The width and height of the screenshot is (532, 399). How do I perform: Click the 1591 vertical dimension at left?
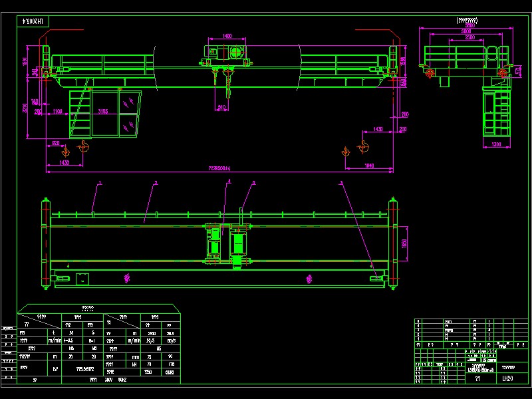tap(25, 61)
